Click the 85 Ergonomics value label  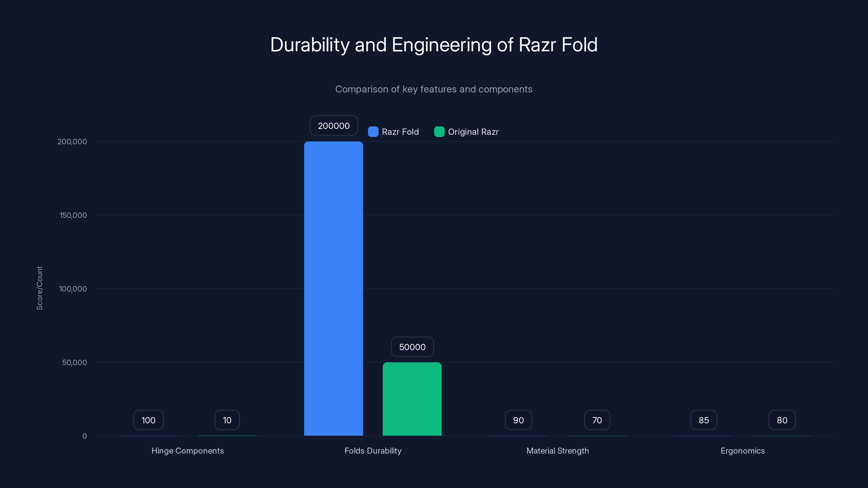704,420
